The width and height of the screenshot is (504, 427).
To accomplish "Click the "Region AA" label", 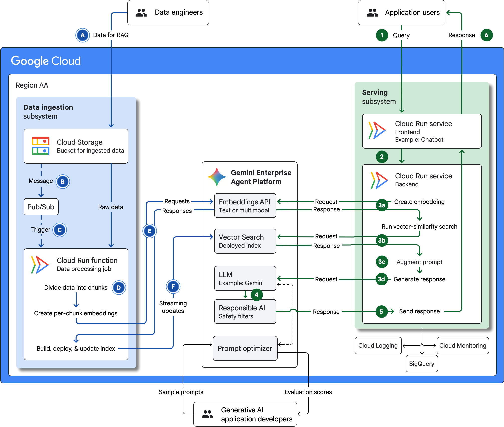I will pos(32,85).
